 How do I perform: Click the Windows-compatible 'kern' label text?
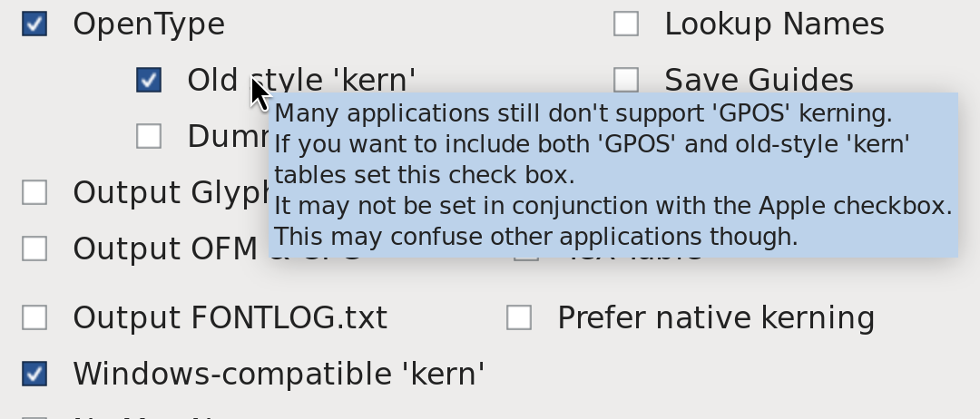[279, 373]
